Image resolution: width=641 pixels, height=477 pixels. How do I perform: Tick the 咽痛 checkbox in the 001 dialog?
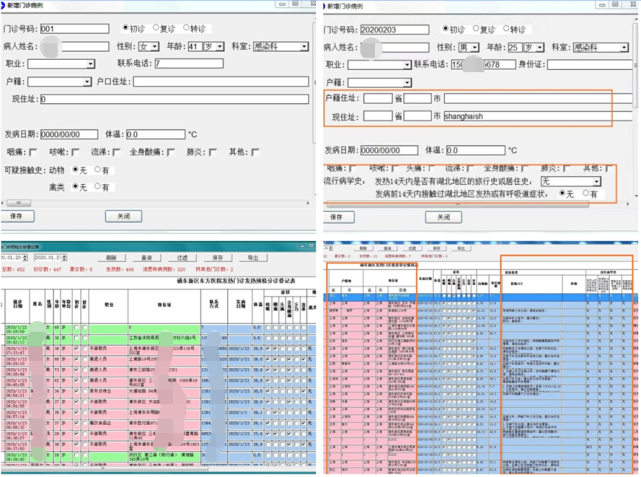point(33,152)
